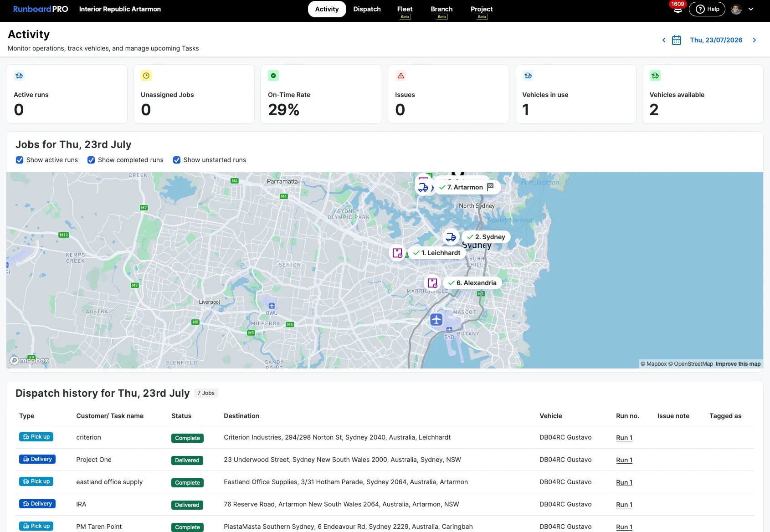Click Pick up tag in criterion row

pyautogui.click(x=36, y=437)
